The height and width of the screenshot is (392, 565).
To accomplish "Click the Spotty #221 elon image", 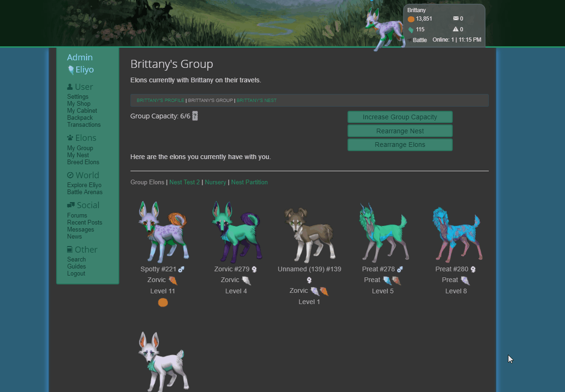I will pyautogui.click(x=163, y=232).
